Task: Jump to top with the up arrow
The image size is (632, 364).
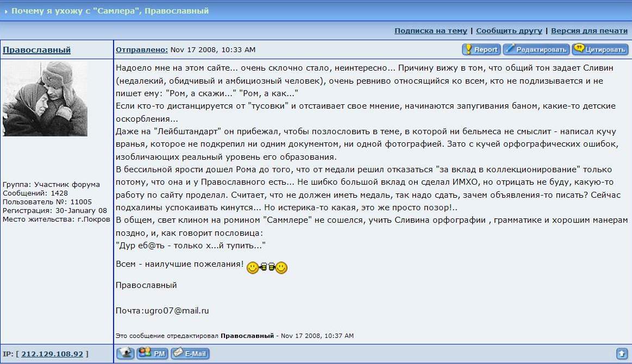Action: tap(622, 354)
